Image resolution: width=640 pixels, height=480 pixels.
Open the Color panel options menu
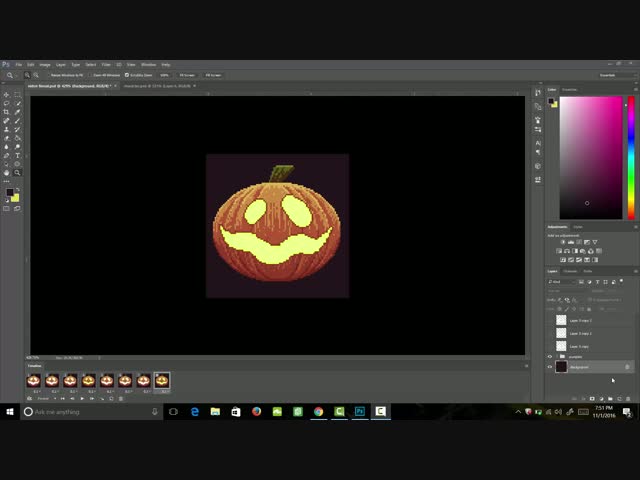pyautogui.click(x=636, y=89)
